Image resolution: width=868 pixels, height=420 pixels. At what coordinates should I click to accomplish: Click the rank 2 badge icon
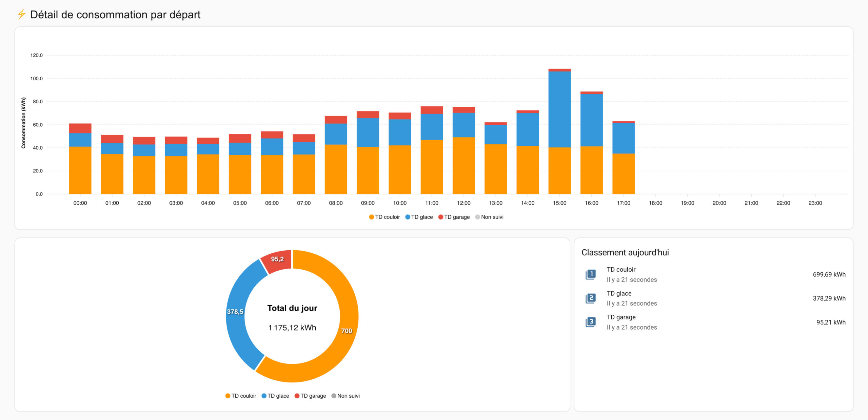[590, 298]
